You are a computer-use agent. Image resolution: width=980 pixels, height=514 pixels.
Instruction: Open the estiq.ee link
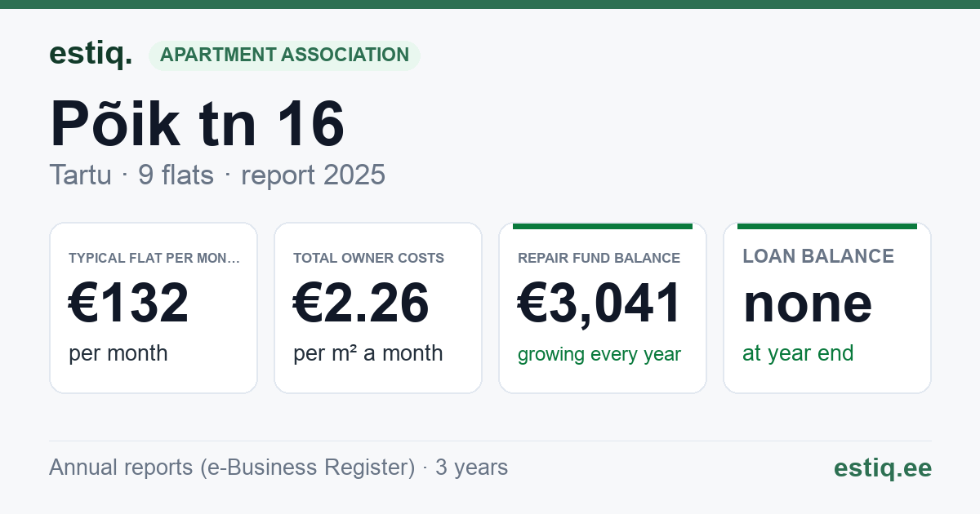click(x=883, y=467)
